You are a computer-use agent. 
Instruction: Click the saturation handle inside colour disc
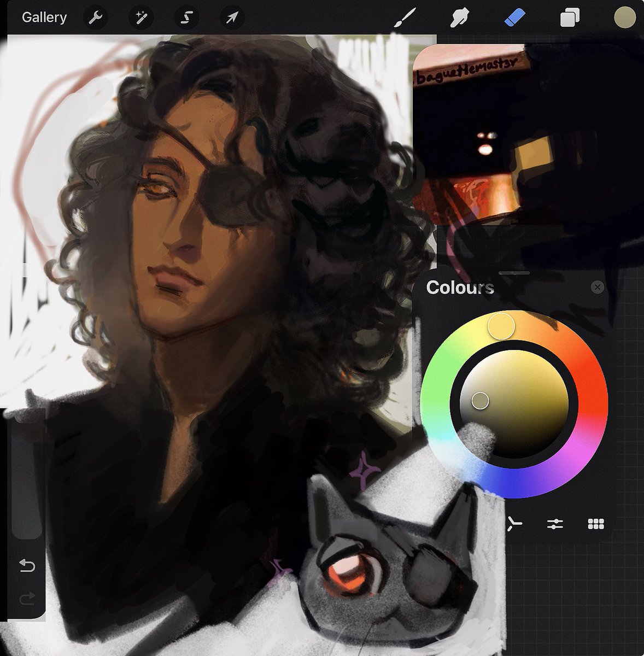click(480, 401)
